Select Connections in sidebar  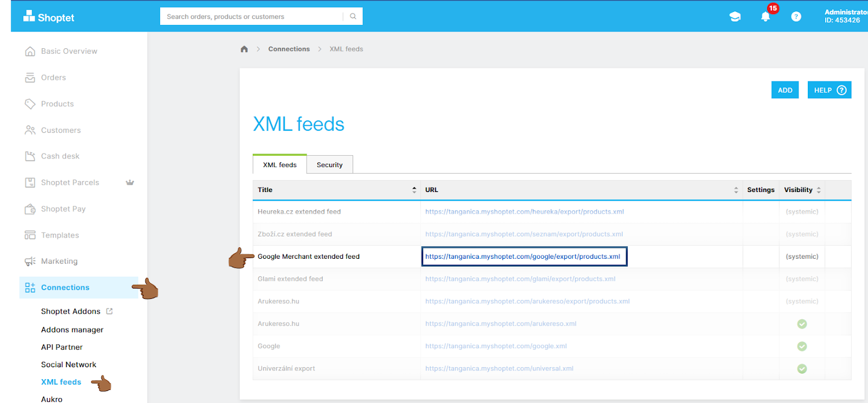[x=65, y=287]
